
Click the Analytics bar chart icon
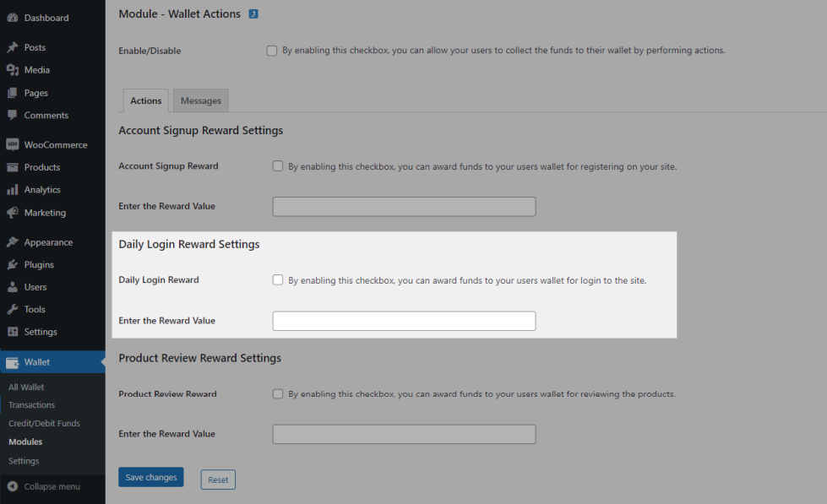13,190
